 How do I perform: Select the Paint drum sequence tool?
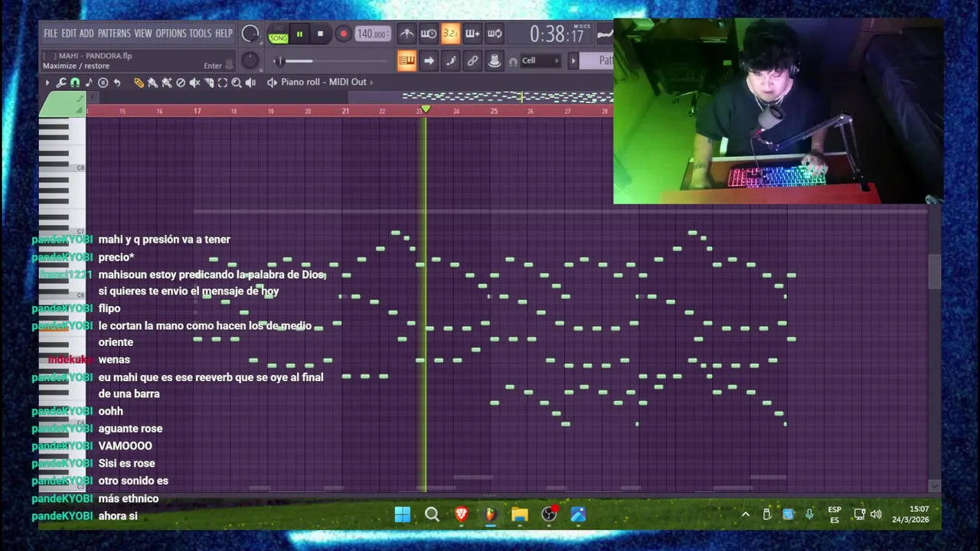tap(167, 83)
